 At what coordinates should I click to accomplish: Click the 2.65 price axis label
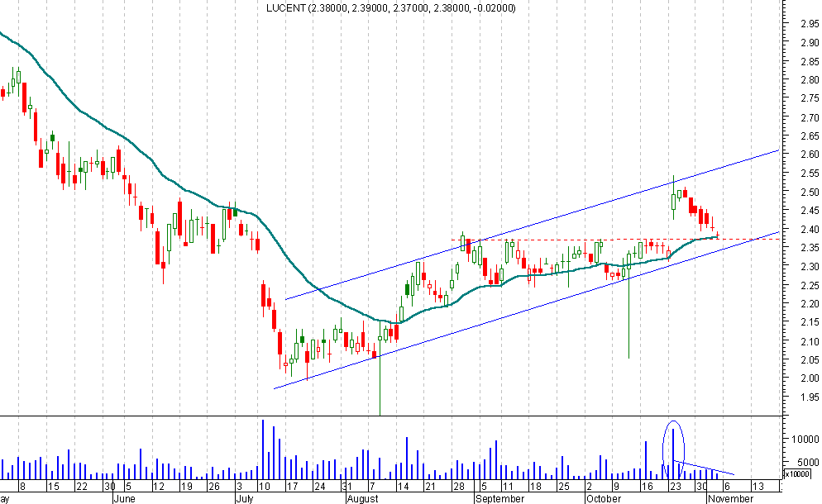[x=810, y=136]
